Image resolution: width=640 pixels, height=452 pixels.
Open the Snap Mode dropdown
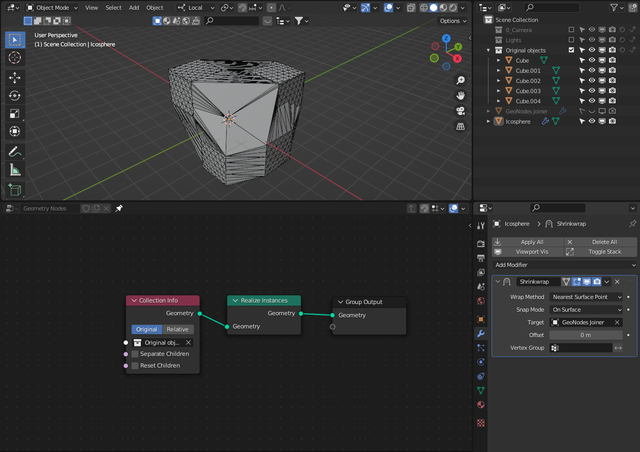[586, 309]
